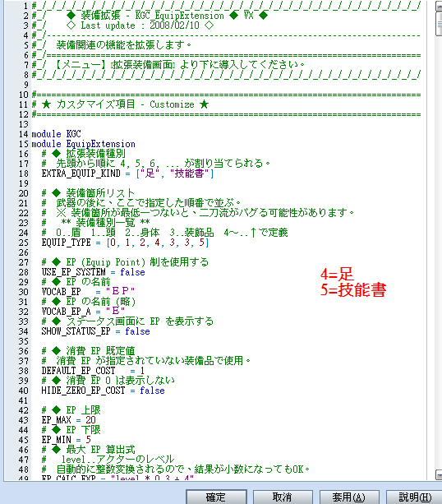Click the 'KGC_EquipExtension' header comment
The height and width of the screenshot is (504, 442).
click(x=180, y=16)
